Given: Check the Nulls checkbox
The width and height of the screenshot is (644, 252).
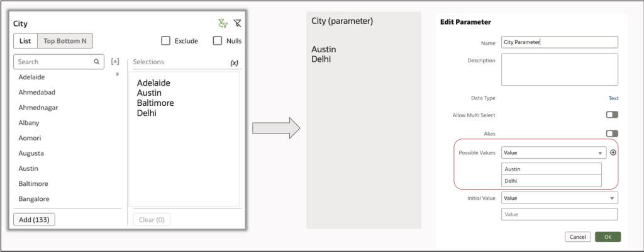Looking at the screenshot, I should [218, 41].
